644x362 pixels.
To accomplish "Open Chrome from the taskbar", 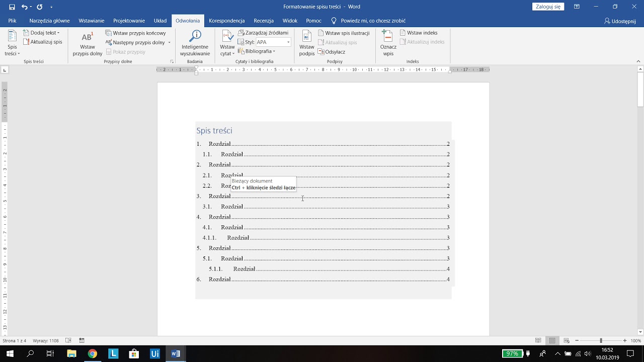I will pos(92,353).
